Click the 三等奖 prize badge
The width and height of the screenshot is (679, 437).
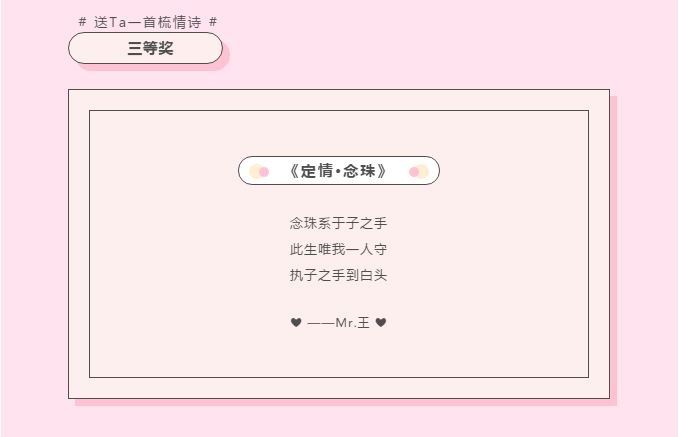click(145, 48)
